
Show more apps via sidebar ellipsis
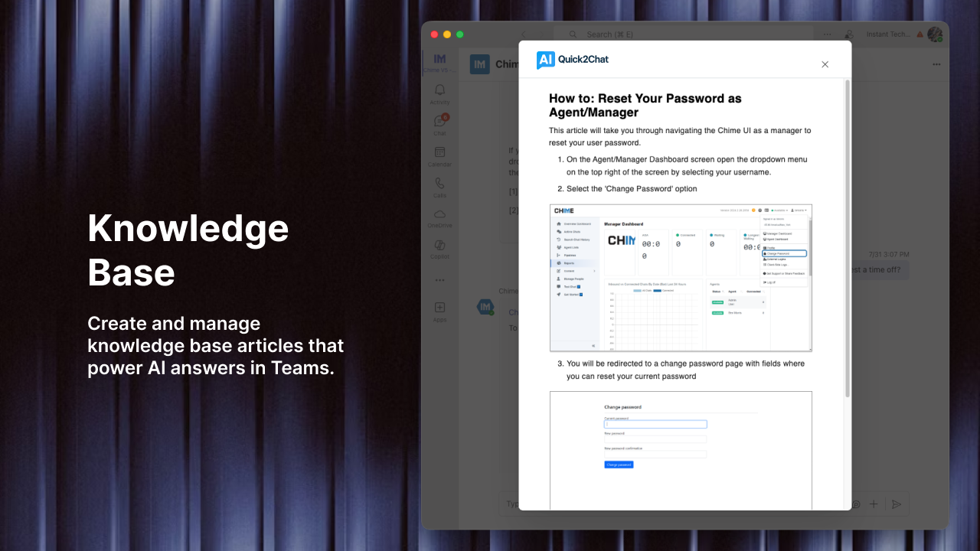[439, 280]
